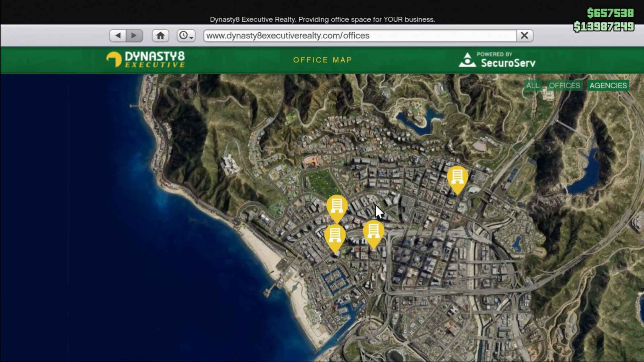
Task: Click the browser back arrow
Action: (119, 36)
